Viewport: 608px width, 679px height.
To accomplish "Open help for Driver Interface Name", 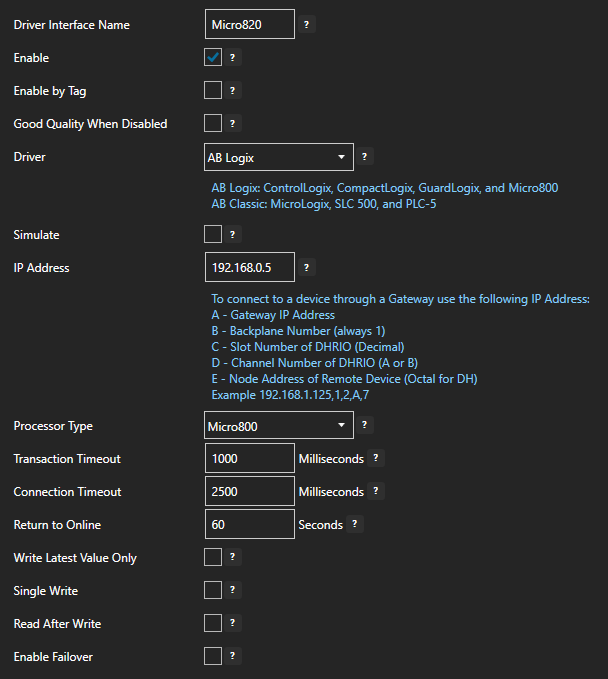I will click(x=307, y=25).
